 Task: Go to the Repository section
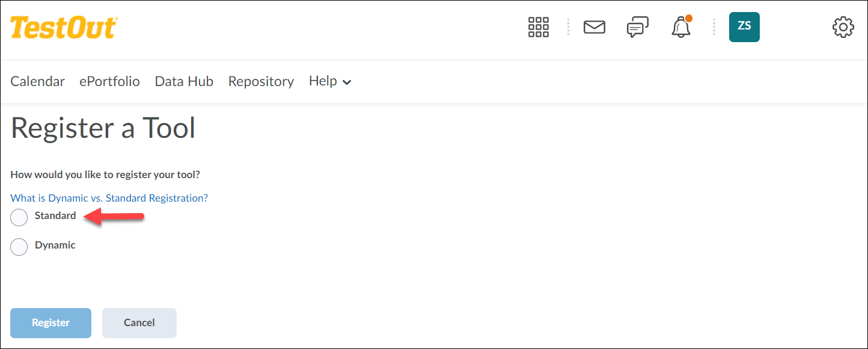261,81
